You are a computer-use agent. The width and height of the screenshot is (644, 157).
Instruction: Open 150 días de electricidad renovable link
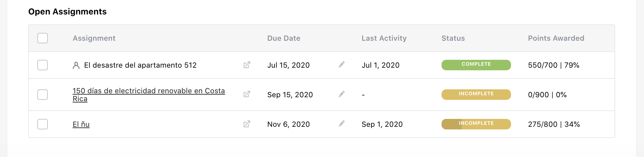(x=148, y=91)
